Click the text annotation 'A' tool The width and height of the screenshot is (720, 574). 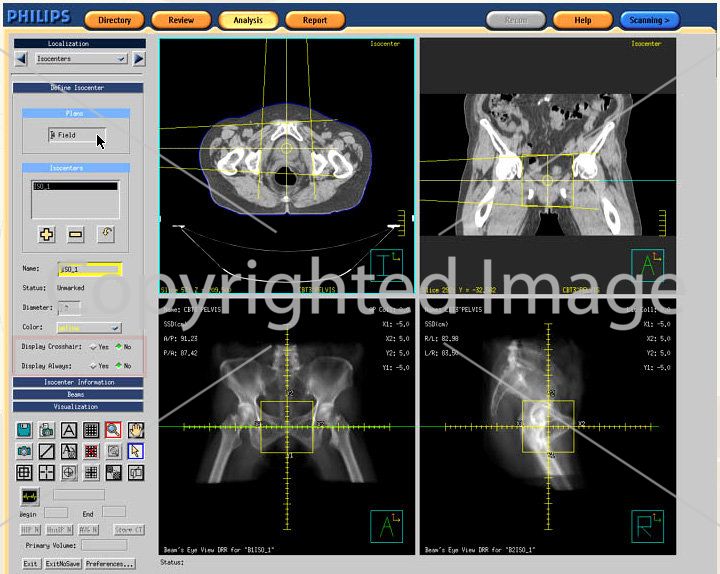tap(69, 430)
